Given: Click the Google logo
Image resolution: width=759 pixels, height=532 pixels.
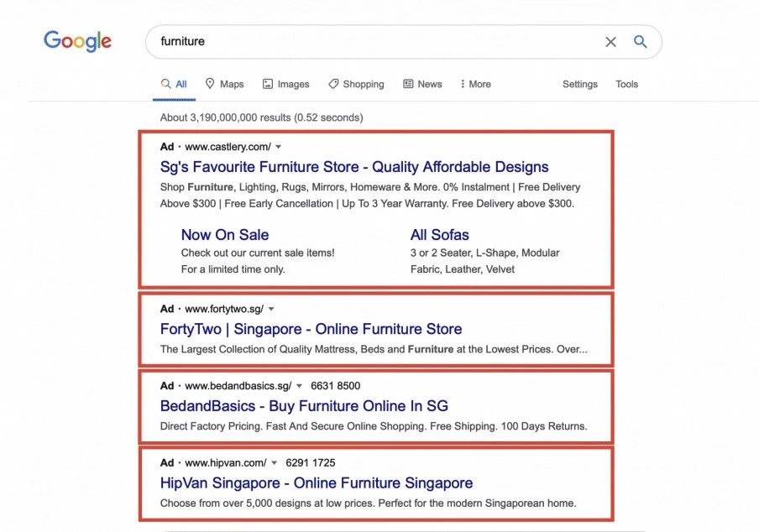Looking at the screenshot, I should (x=77, y=41).
